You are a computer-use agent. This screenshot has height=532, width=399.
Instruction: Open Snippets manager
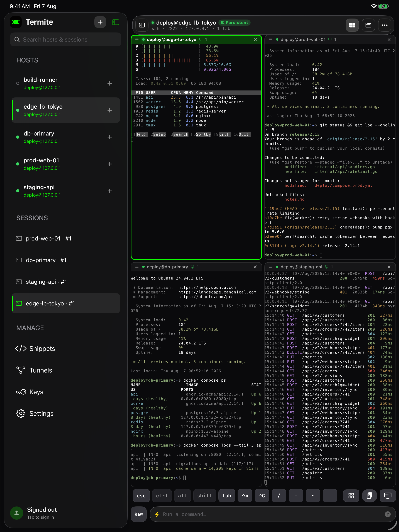66,349
